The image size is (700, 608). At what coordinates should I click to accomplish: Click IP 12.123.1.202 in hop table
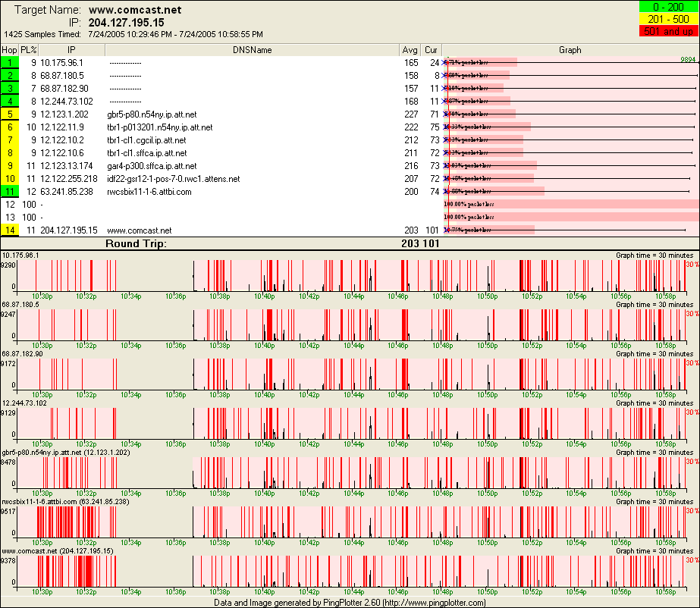(64, 114)
